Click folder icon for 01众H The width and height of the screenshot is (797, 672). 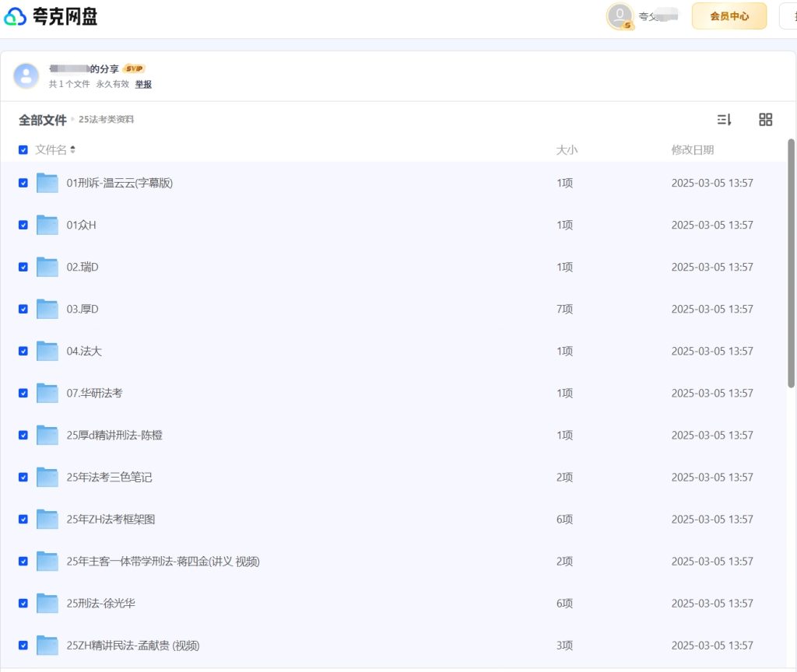point(47,225)
